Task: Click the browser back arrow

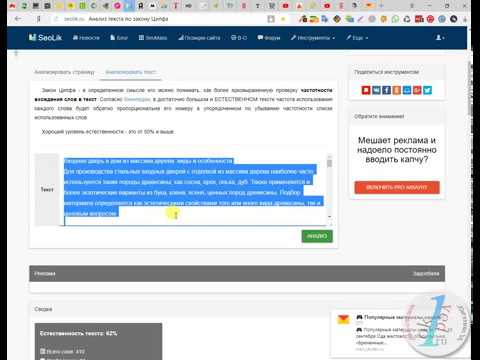Action: point(18,19)
